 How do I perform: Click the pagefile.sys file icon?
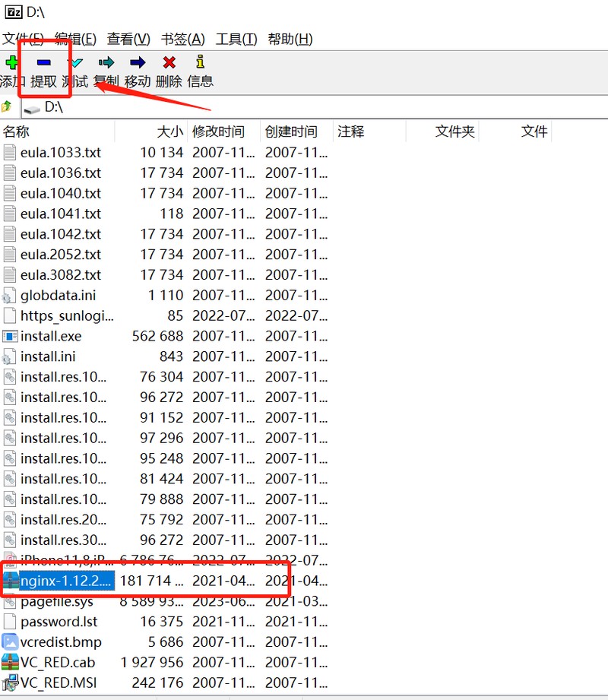coord(9,601)
